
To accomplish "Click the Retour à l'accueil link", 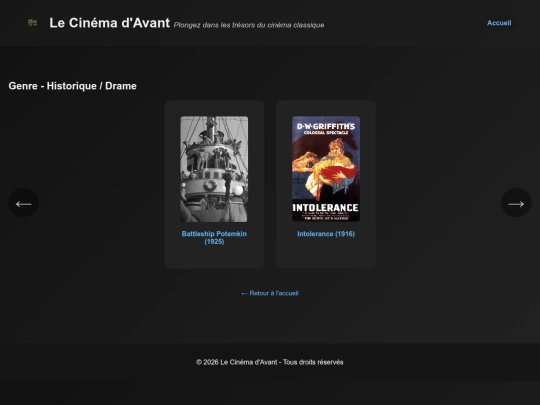I will 270,293.
